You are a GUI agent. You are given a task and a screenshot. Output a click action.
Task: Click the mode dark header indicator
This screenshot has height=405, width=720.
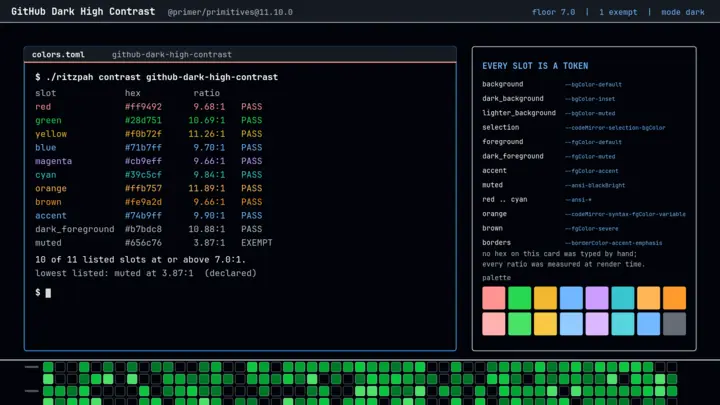coord(683,12)
